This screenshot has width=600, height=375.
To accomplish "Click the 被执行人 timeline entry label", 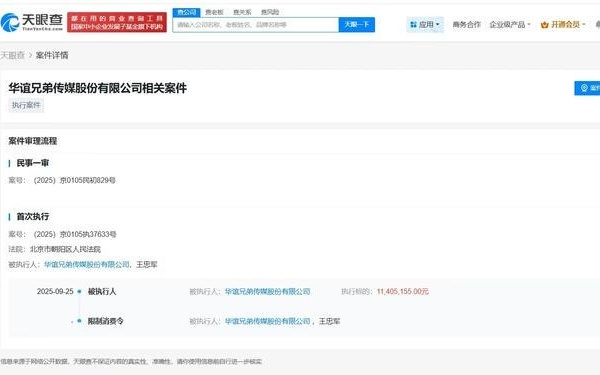I will 102,292.
